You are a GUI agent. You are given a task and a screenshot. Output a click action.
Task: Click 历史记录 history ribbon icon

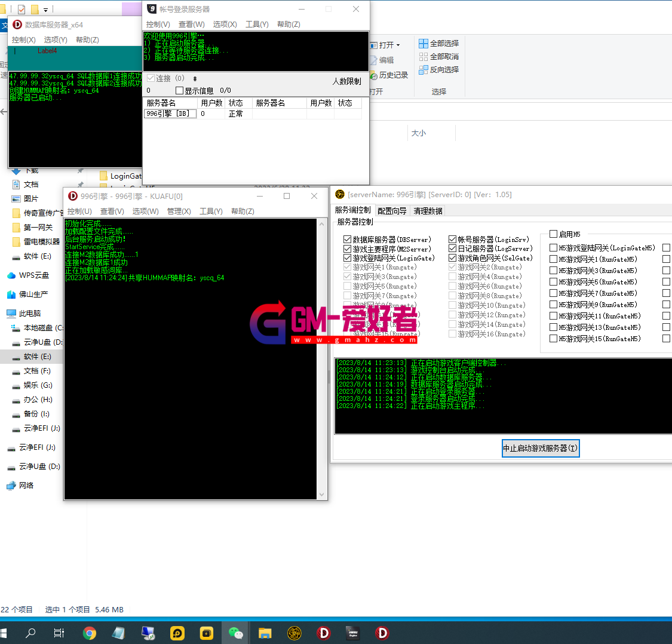pos(374,75)
